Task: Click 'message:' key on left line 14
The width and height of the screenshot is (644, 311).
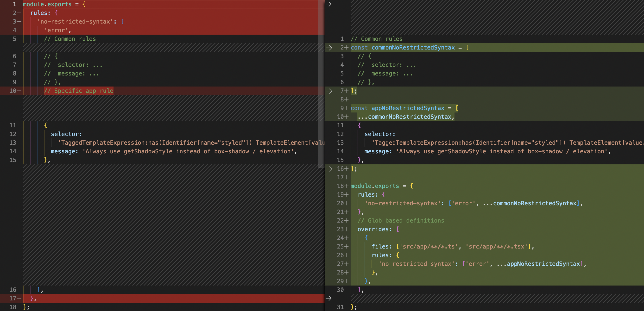Action: click(64, 151)
